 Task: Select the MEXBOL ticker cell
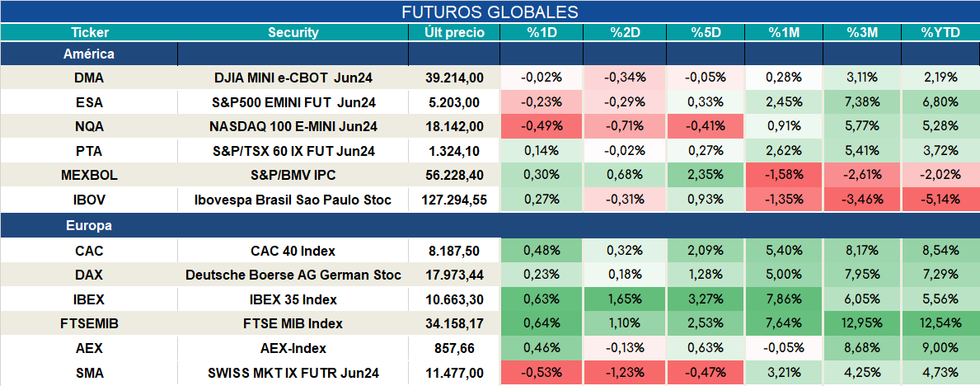tap(89, 176)
